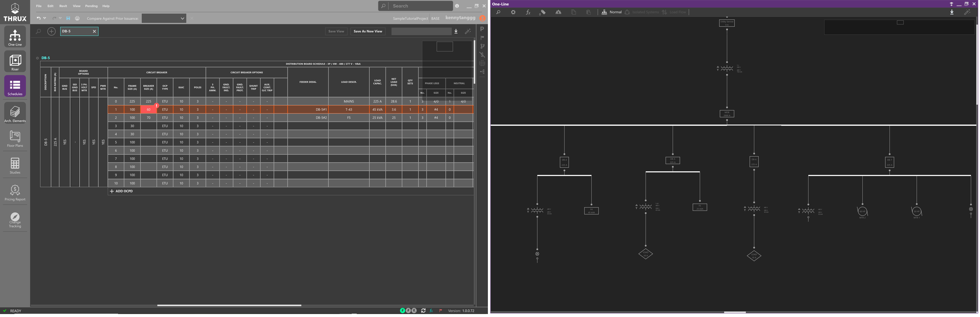Click Save As New View button

click(x=368, y=31)
